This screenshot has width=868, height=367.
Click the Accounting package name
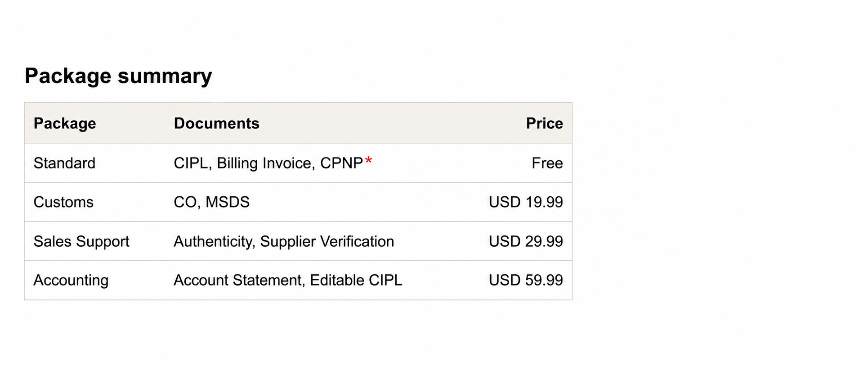[x=71, y=280]
